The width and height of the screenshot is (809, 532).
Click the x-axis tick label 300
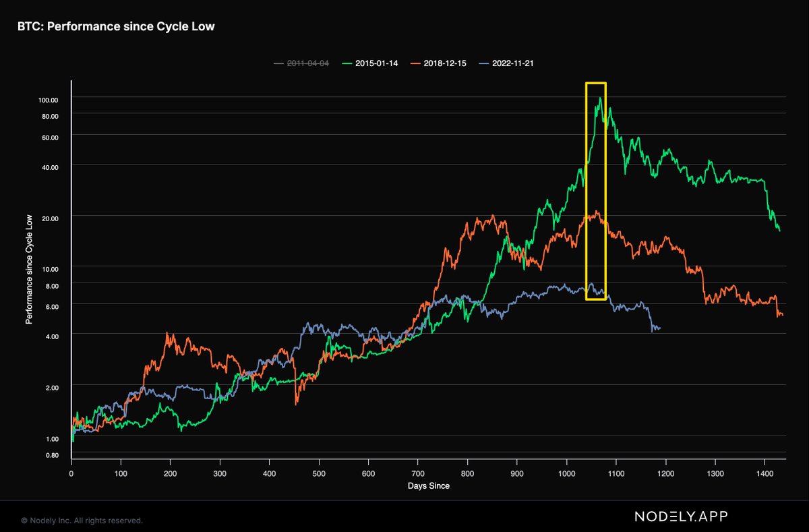(220, 473)
